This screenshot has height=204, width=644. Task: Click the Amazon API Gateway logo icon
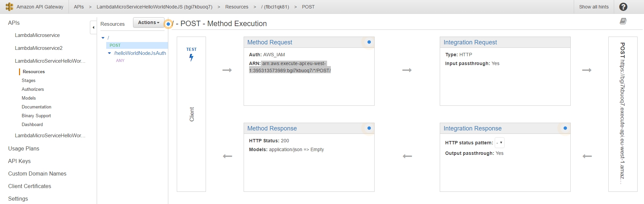tap(10, 7)
